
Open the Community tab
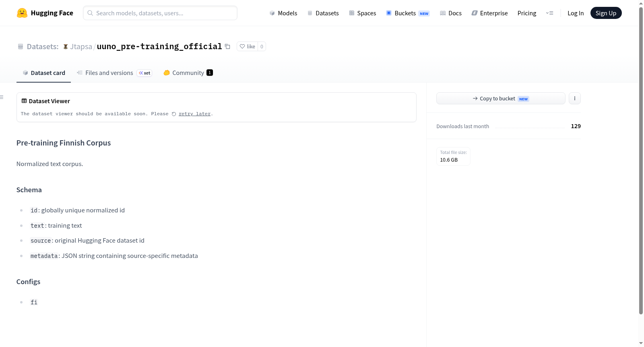(x=188, y=73)
